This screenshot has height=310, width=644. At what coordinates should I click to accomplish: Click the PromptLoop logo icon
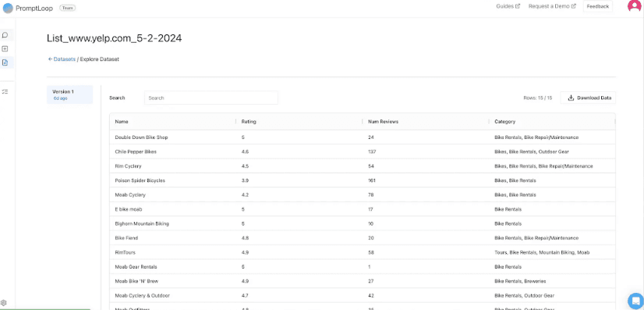(8, 8)
